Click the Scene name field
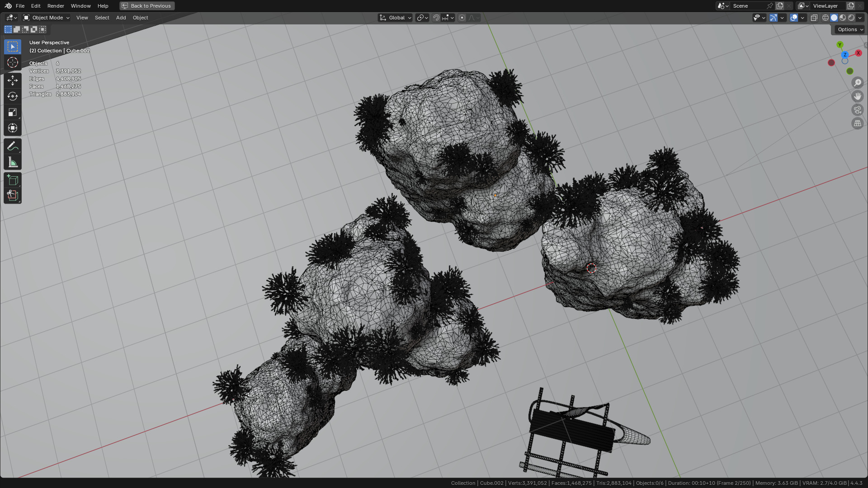This screenshot has height=488, width=868. (748, 6)
